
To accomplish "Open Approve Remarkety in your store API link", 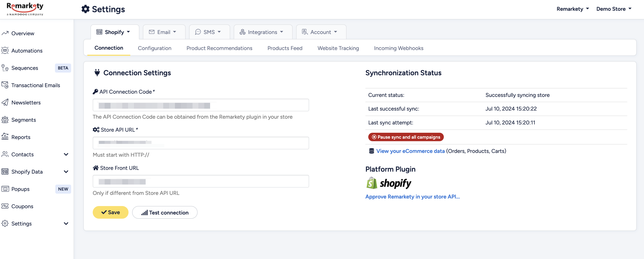I will click(x=412, y=196).
